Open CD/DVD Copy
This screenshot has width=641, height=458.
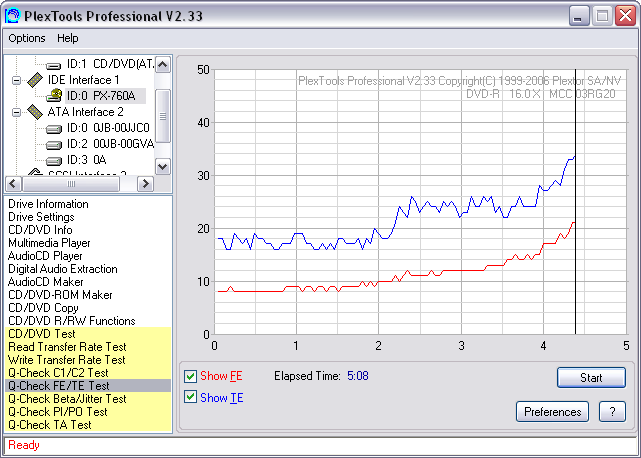click(43, 308)
